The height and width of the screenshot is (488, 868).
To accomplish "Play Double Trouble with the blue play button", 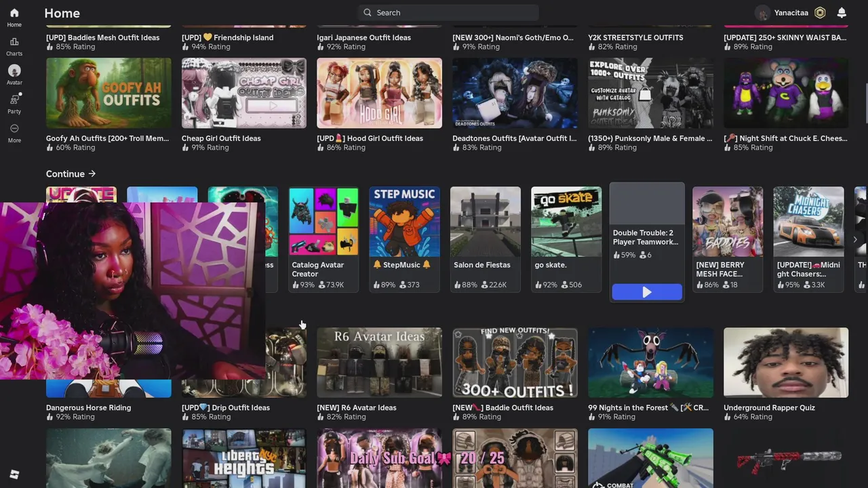I will [x=647, y=292].
